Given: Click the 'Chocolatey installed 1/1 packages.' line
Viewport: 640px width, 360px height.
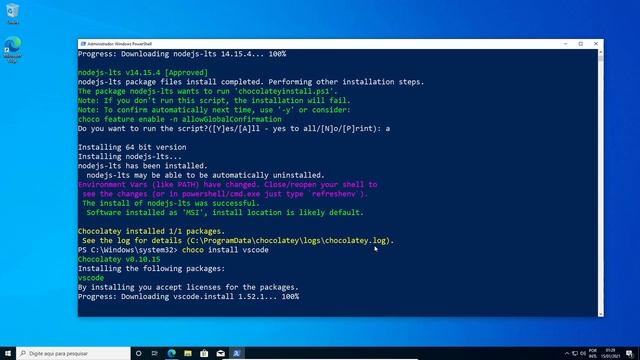Looking at the screenshot, I should pos(151,231).
